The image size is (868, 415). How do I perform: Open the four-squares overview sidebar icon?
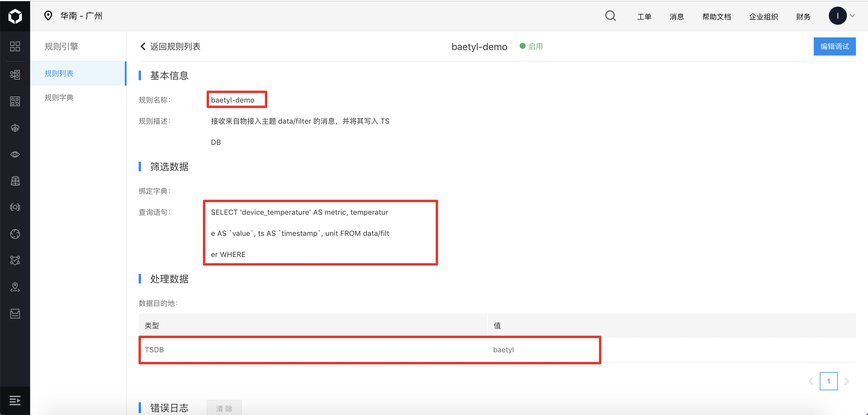[15, 46]
